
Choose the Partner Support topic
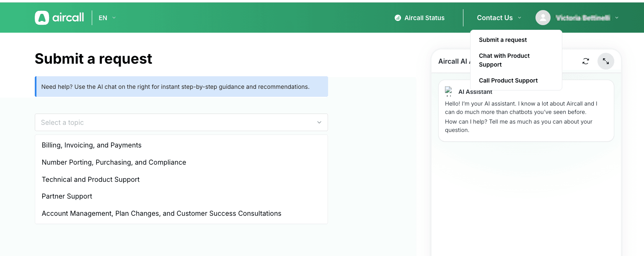[x=67, y=196]
